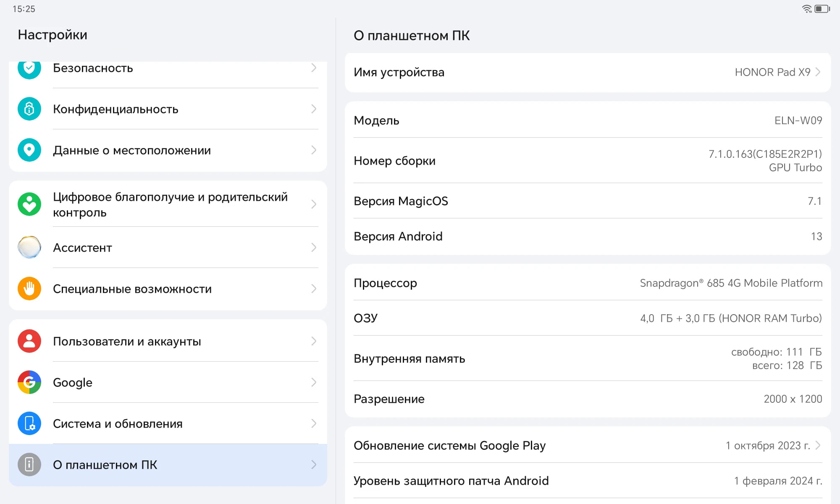
Task: Tap the Privacy lock icon
Action: [x=29, y=109]
